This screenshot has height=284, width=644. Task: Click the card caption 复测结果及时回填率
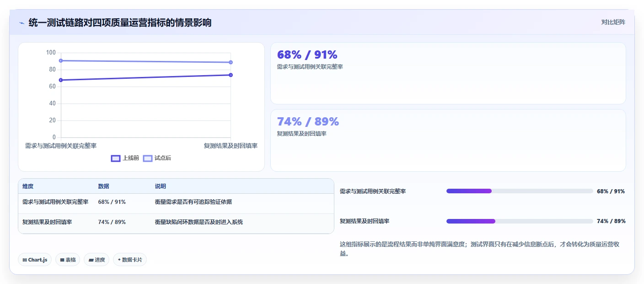pyautogui.click(x=301, y=134)
